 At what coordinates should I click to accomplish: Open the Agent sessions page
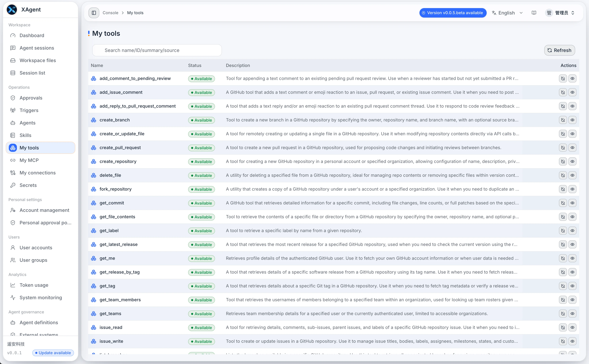tap(41, 48)
